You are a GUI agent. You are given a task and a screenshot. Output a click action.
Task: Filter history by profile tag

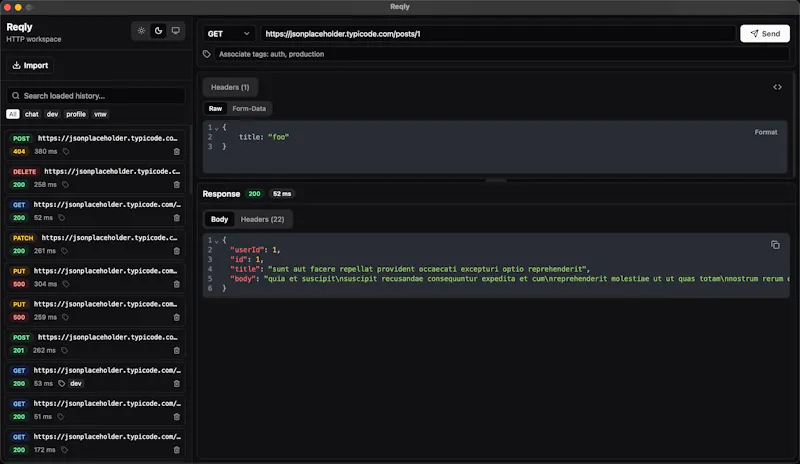[x=76, y=114]
